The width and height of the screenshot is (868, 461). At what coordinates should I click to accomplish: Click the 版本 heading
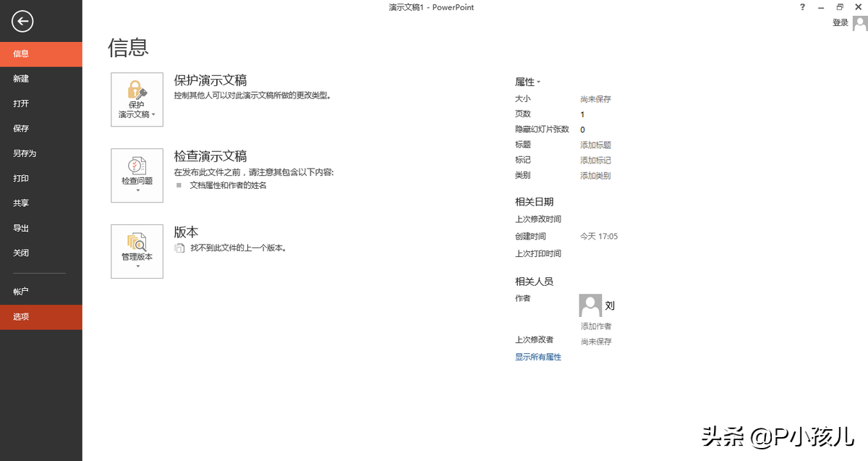pos(186,232)
